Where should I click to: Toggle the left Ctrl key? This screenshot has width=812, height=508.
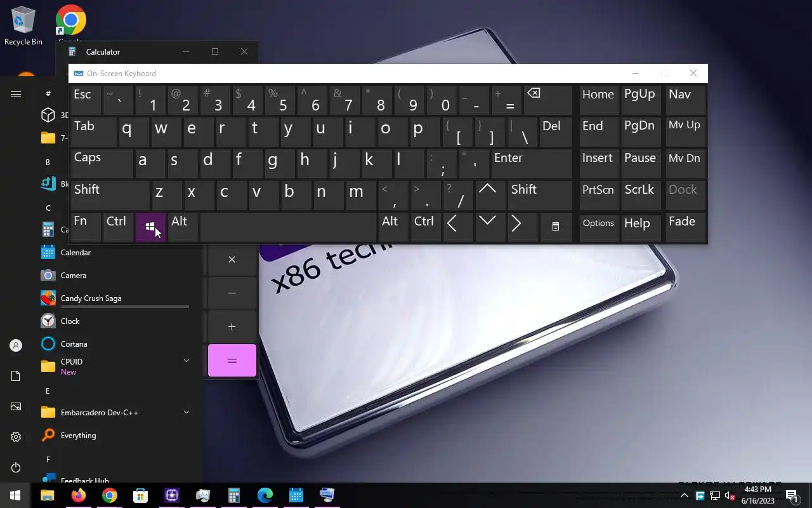tap(118, 227)
